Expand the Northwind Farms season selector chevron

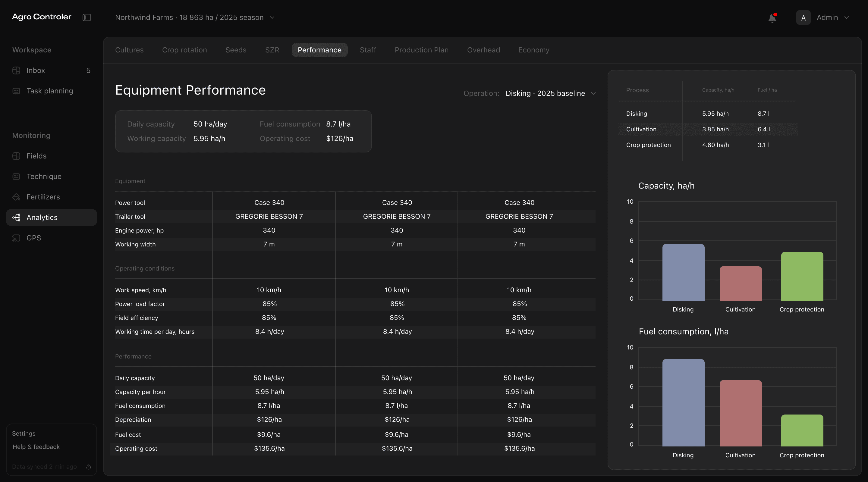(x=272, y=17)
